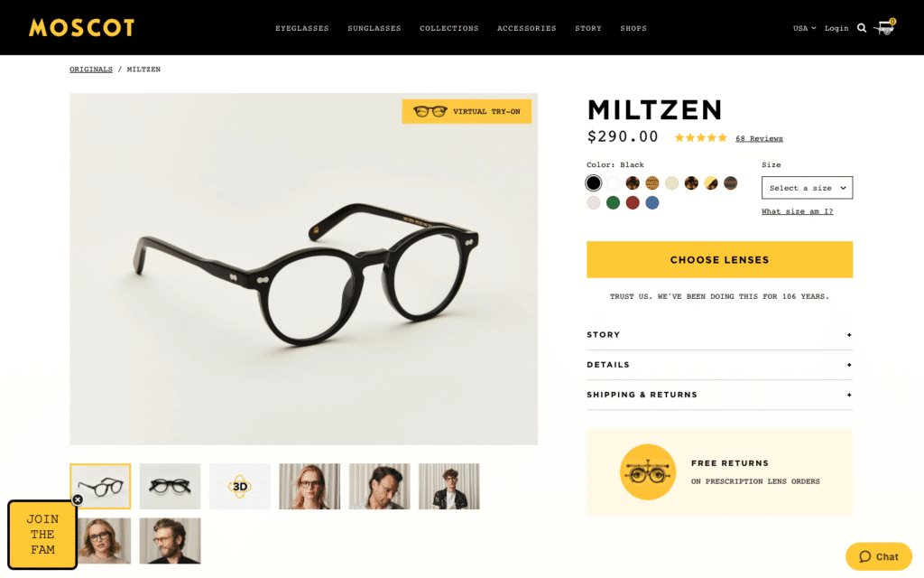Open the Collections menu
924x578 pixels.
[x=449, y=28]
